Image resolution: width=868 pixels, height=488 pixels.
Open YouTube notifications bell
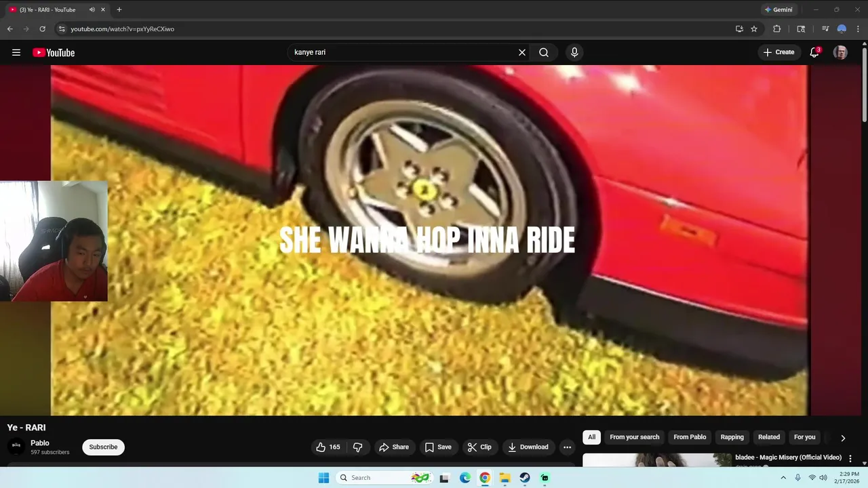point(814,52)
